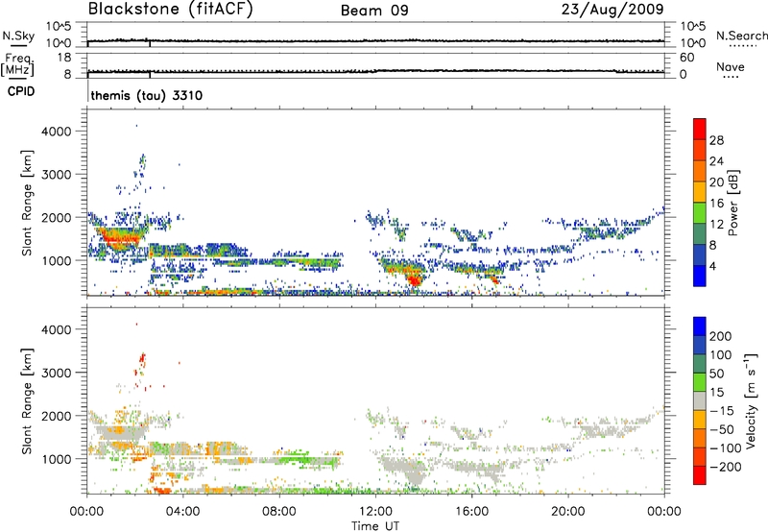This screenshot has width=768, height=532.
Task: Click the red top segment of the Power colorbar
Action: [700, 130]
